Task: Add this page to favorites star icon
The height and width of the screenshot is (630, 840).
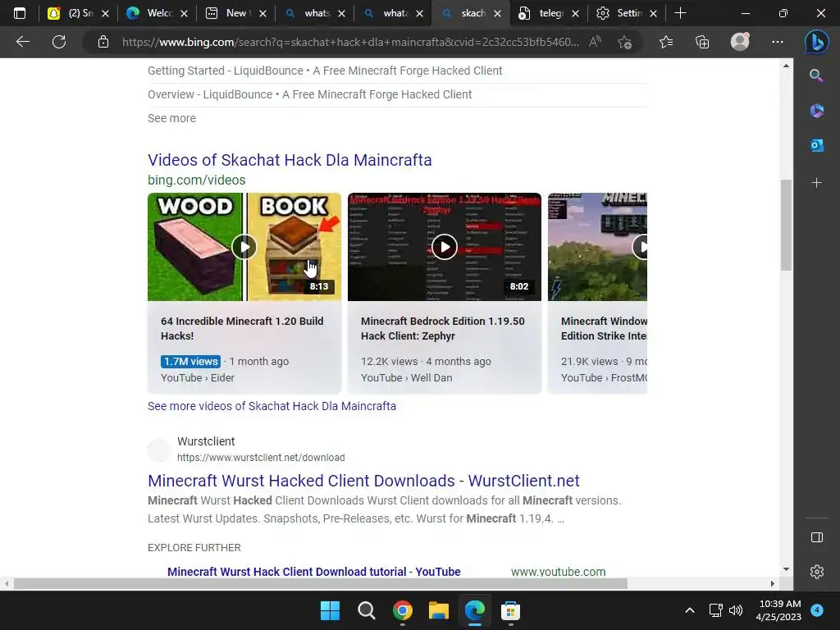Action: (x=624, y=42)
